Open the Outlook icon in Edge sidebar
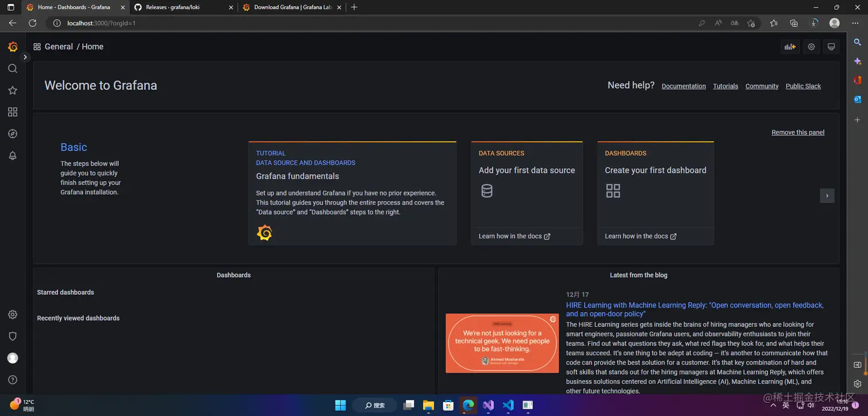This screenshot has height=416, width=868. [x=858, y=99]
